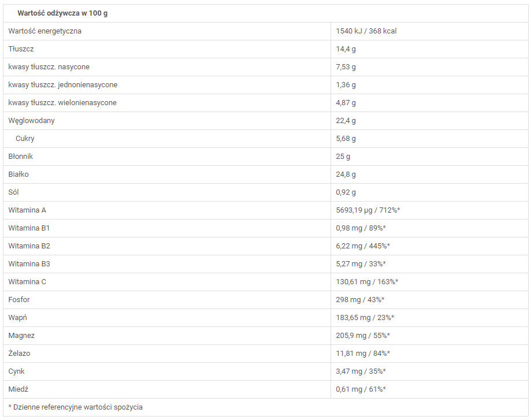Click the 'Węglowodany' row label

(x=31, y=121)
